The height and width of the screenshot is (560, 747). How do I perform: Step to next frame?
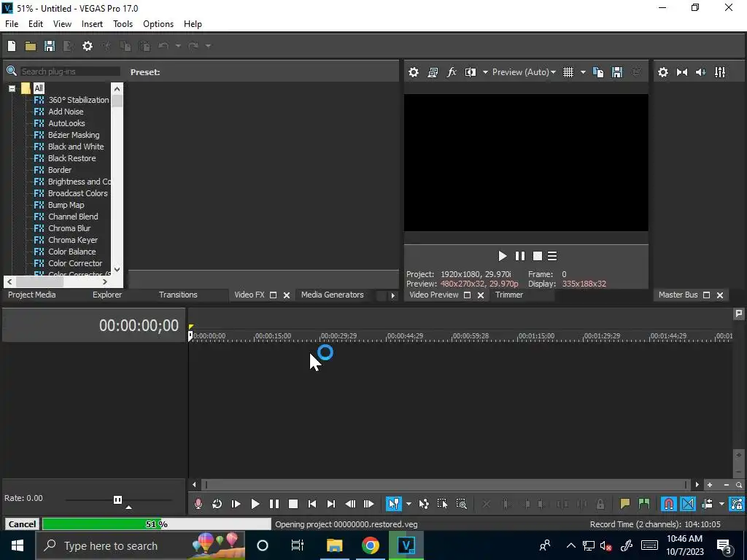click(369, 504)
